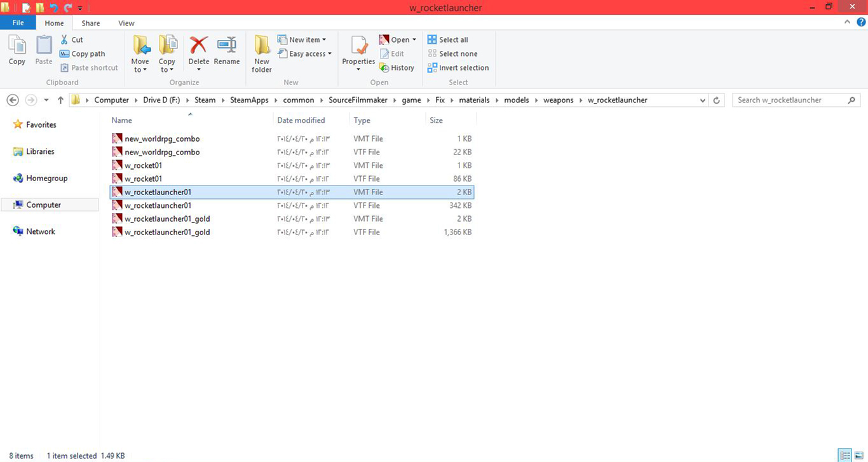Open the File menu tab
868x462 pixels.
(18, 23)
